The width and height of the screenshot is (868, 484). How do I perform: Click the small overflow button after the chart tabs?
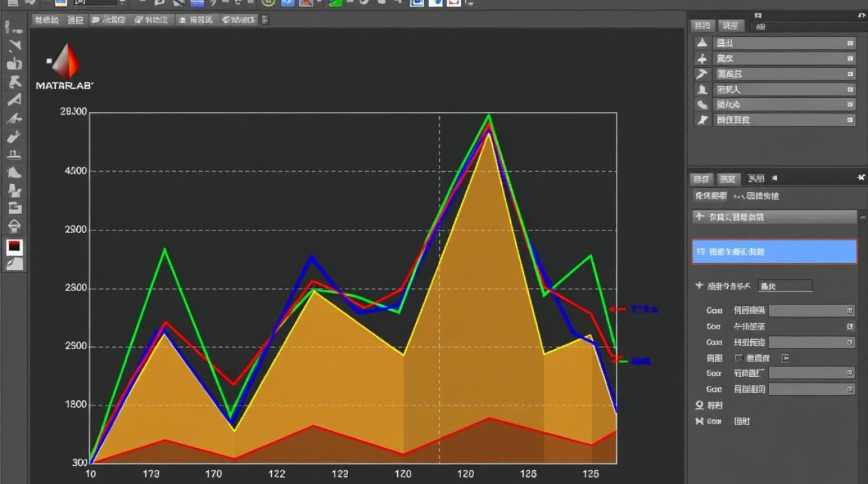click(264, 20)
